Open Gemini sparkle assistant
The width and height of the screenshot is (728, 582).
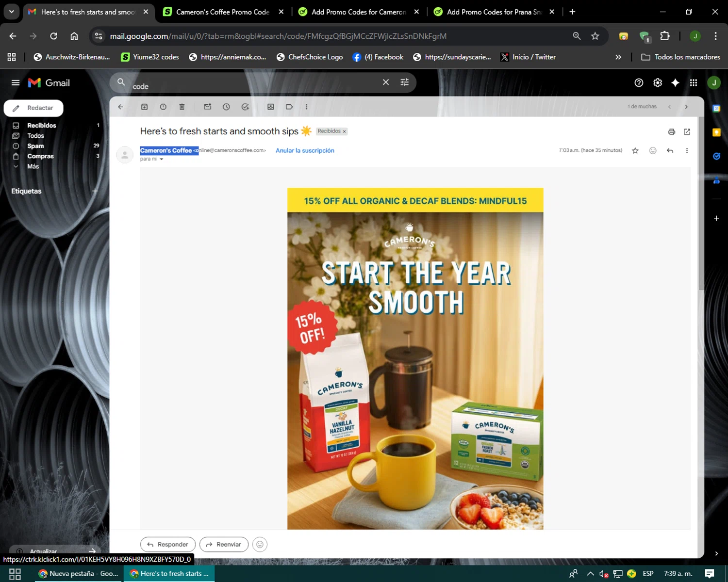[x=675, y=82]
